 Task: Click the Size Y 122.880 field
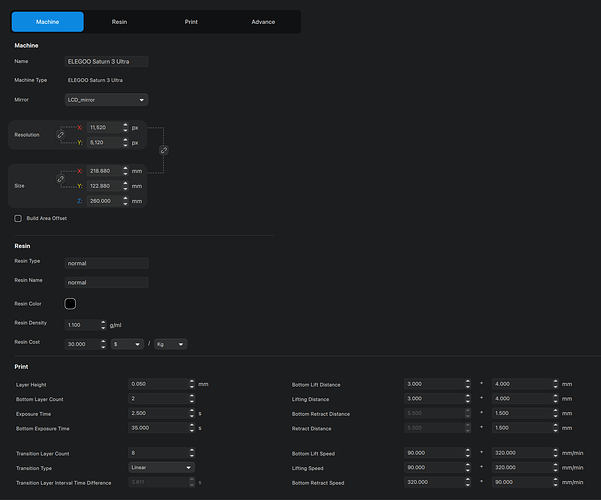click(x=104, y=186)
